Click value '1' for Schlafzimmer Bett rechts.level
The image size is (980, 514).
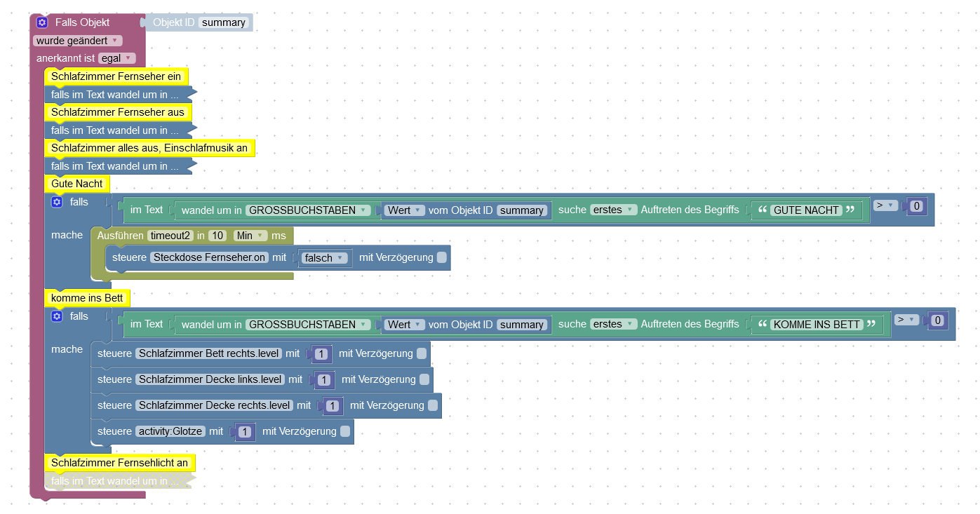point(321,354)
